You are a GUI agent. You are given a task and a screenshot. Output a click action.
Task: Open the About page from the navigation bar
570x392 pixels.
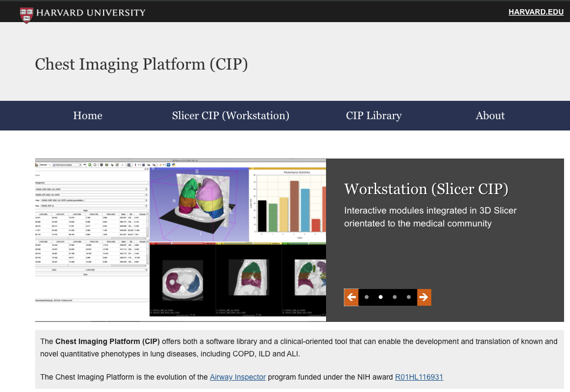click(490, 115)
